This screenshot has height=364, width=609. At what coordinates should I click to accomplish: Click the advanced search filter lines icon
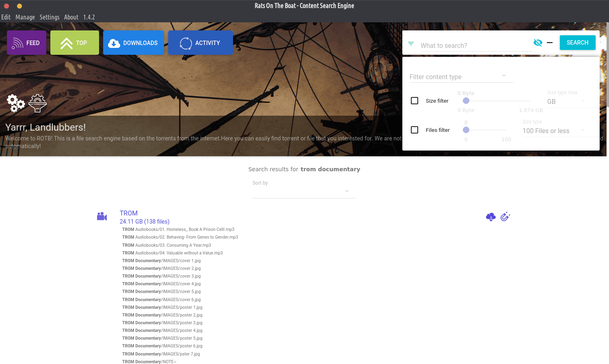(411, 44)
